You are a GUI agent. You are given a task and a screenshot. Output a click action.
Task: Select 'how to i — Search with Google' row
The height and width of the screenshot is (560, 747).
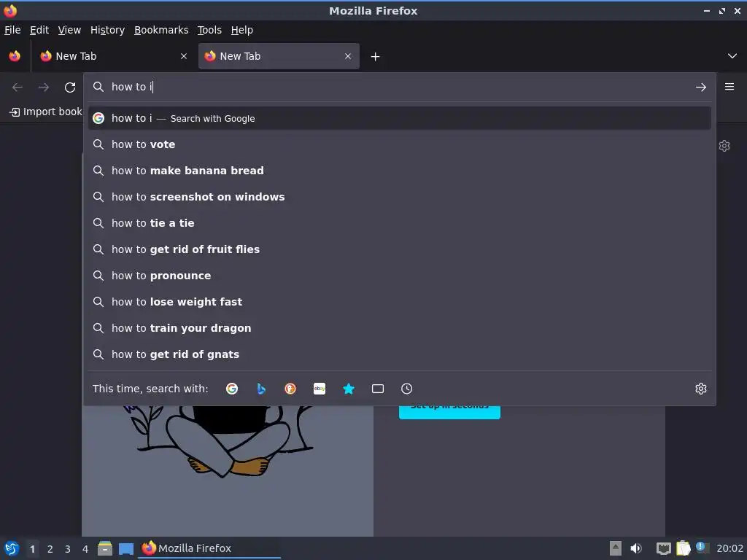click(400, 118)
